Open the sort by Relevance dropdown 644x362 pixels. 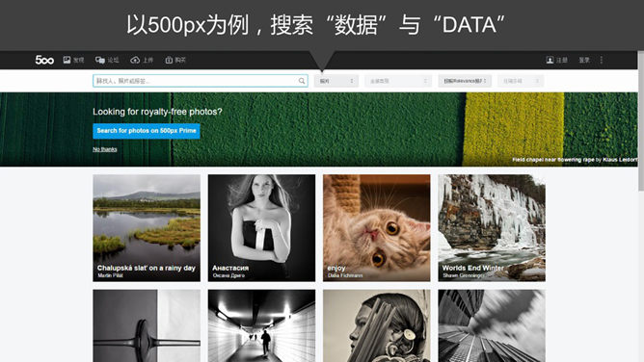(x=465, y=81)
